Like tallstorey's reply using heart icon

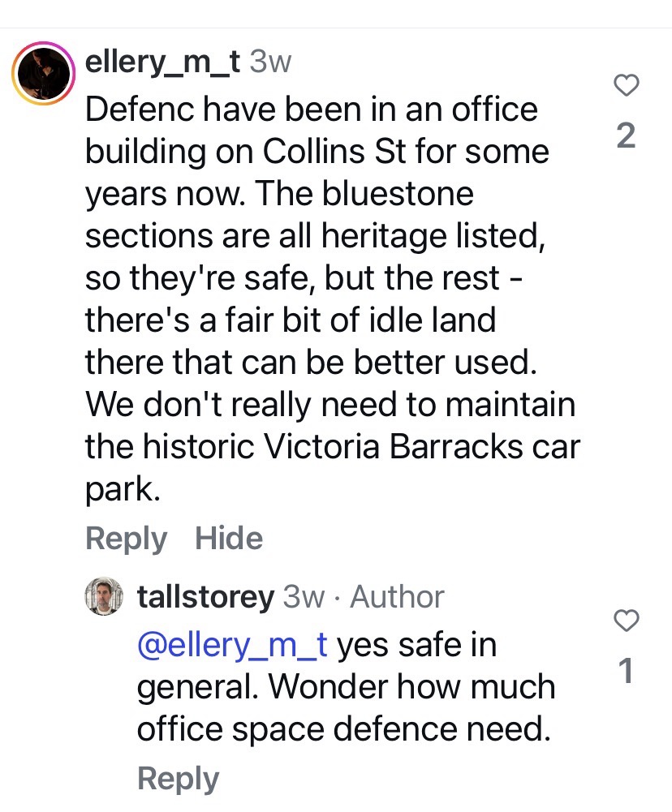(x=626, y=621)
